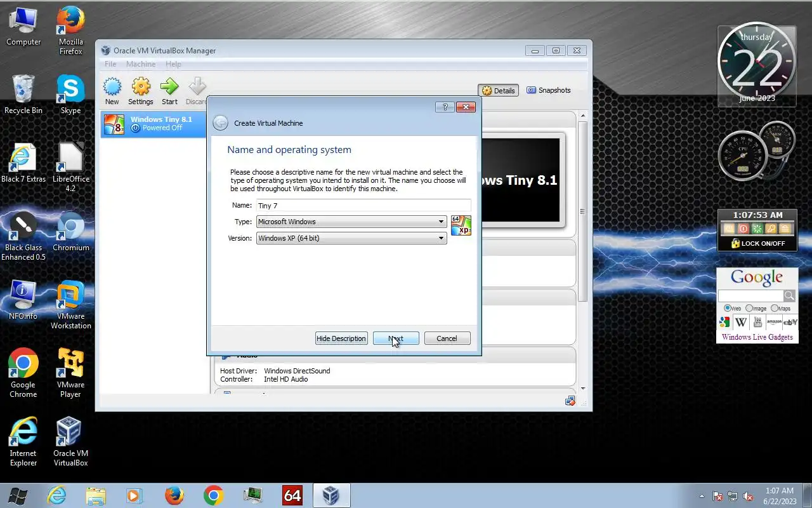The width and height of the screenshot is (812, 508).
Task: Open the Internet Explorer desktop shortcut
Action: pyautogui.click(x=23, y=443)
